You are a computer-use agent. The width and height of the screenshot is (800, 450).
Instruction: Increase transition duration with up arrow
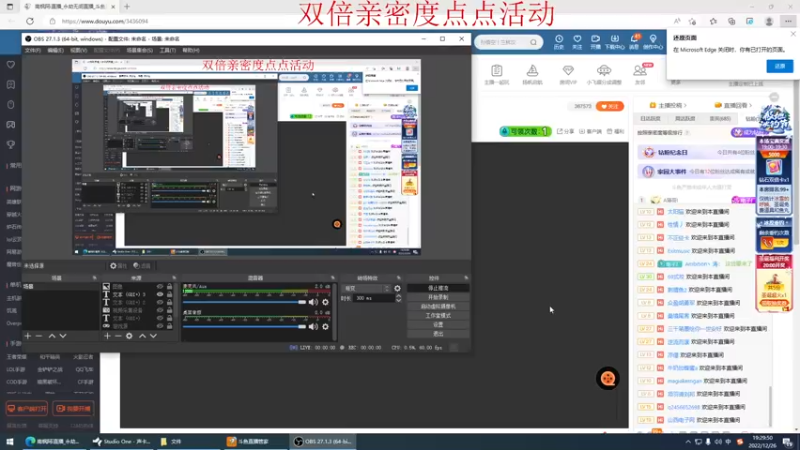point(398,296)
